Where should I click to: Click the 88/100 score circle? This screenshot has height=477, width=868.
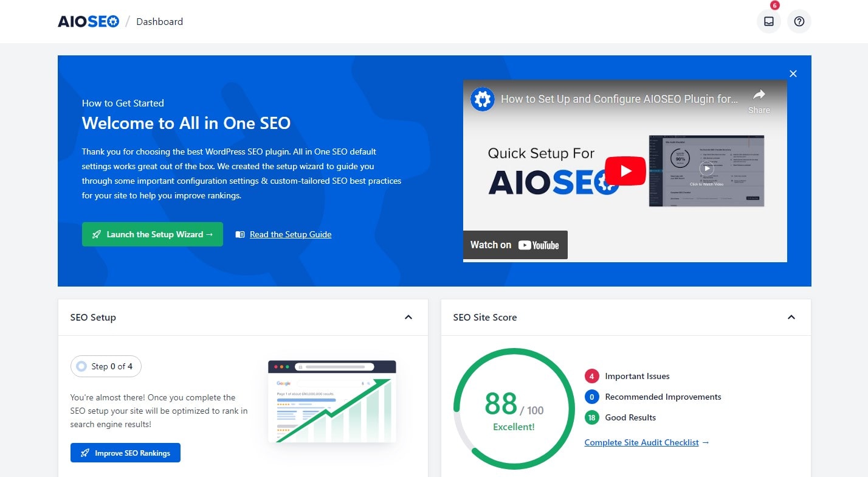[x=514, y=409]
